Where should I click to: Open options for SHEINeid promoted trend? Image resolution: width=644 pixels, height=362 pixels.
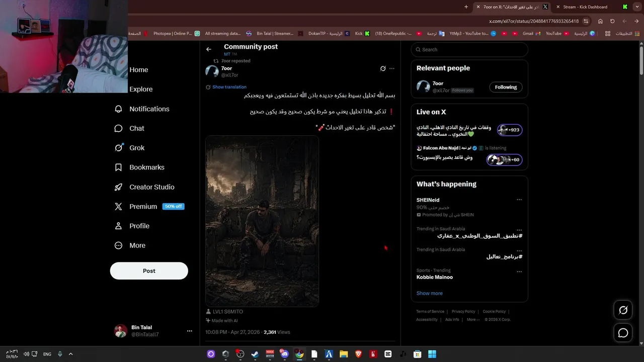519,200
